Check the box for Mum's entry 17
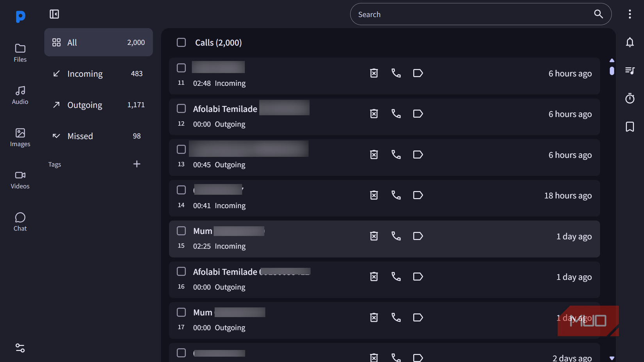The height and width of the screenshot is (362, 644). point(181,312)
